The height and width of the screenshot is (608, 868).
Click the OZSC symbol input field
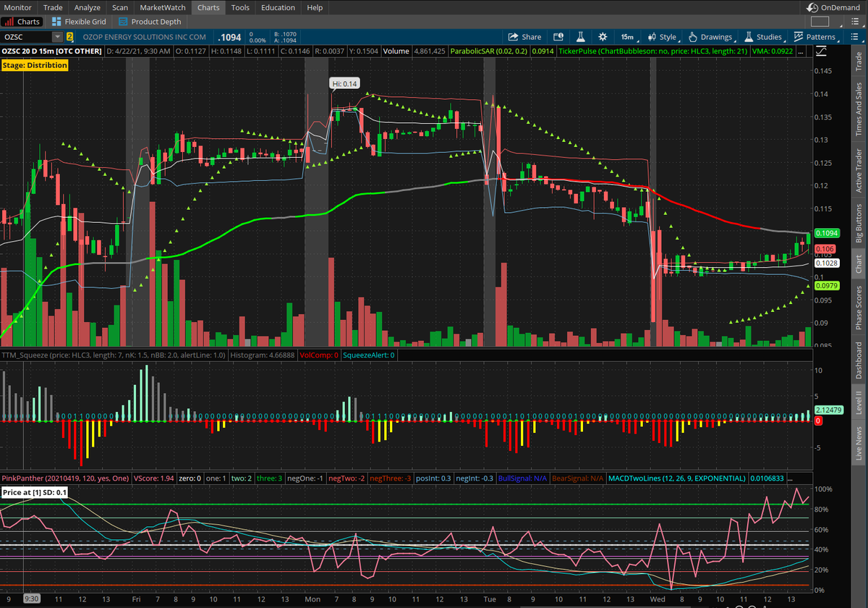(x=27, y=37)
